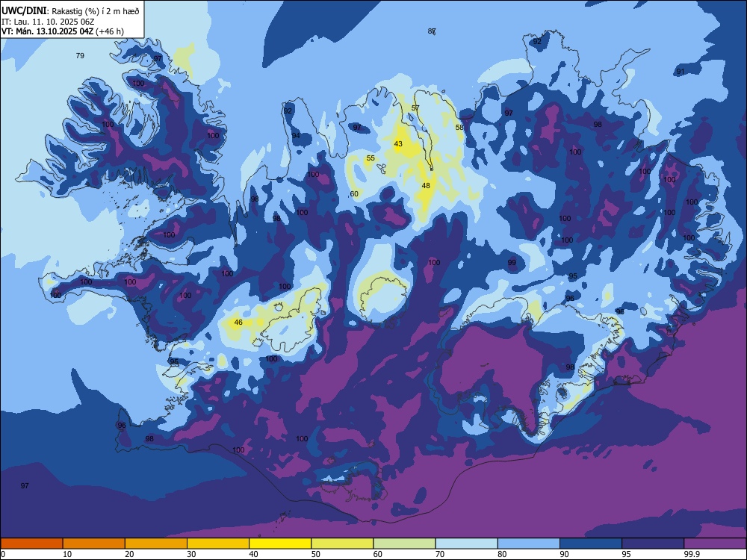Click the map humidity value 99
The height and width of the screenshot is (560, 747).
point(512,262)
